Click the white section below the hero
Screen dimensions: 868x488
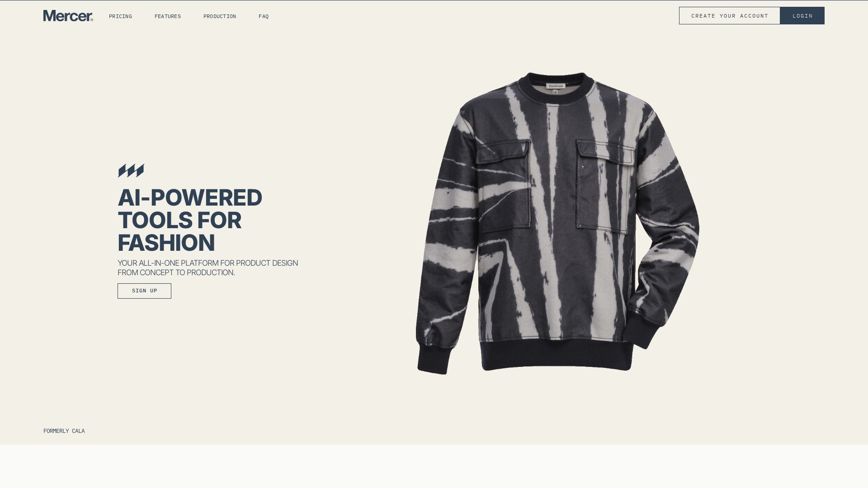[434, 466]
